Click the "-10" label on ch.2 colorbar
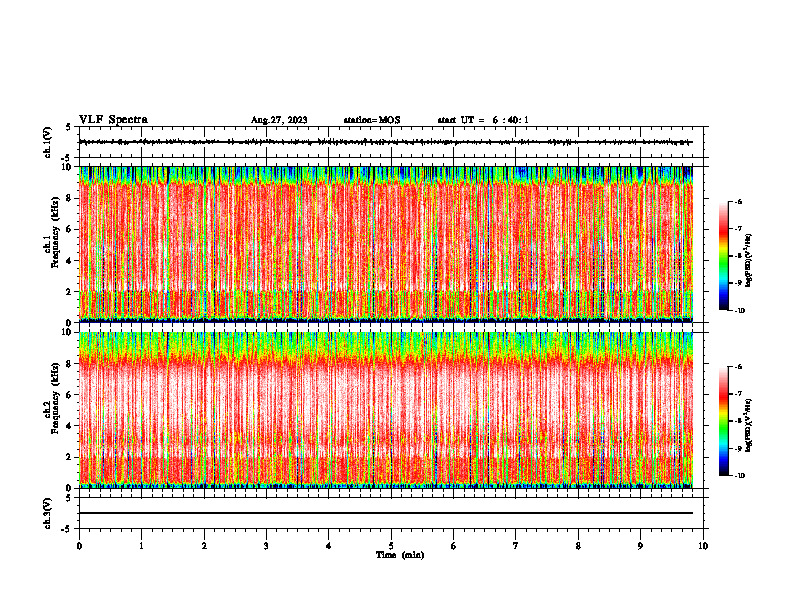 [739, 476]
